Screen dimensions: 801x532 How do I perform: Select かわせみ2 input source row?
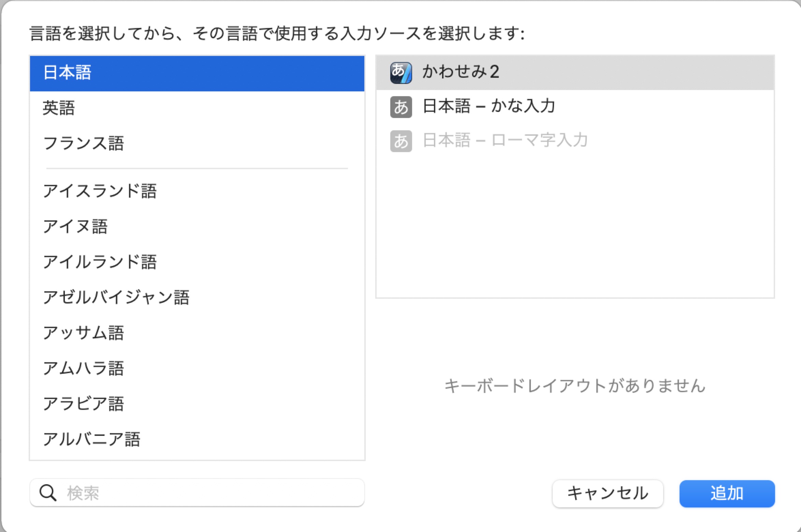[x=575, y=73]
